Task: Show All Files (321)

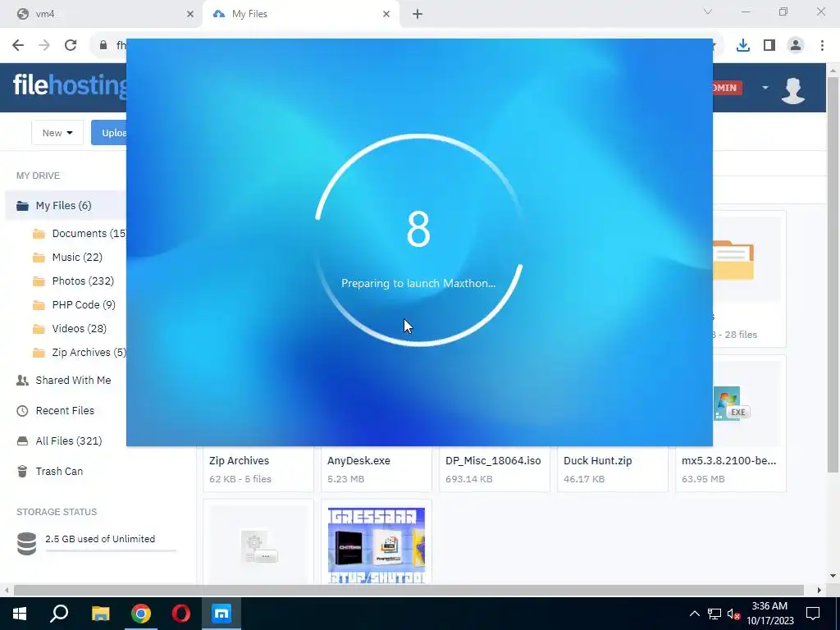Action: click(69, 441)
